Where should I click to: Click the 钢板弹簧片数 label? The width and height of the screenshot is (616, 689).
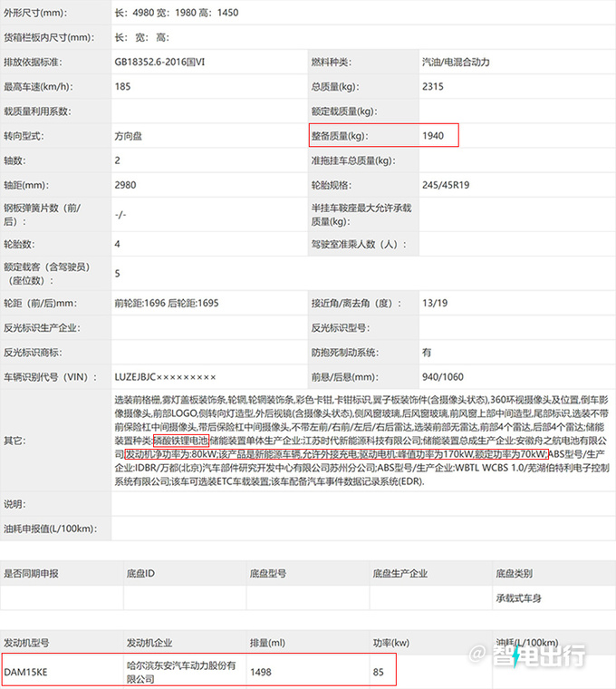[x=43, y=215]
